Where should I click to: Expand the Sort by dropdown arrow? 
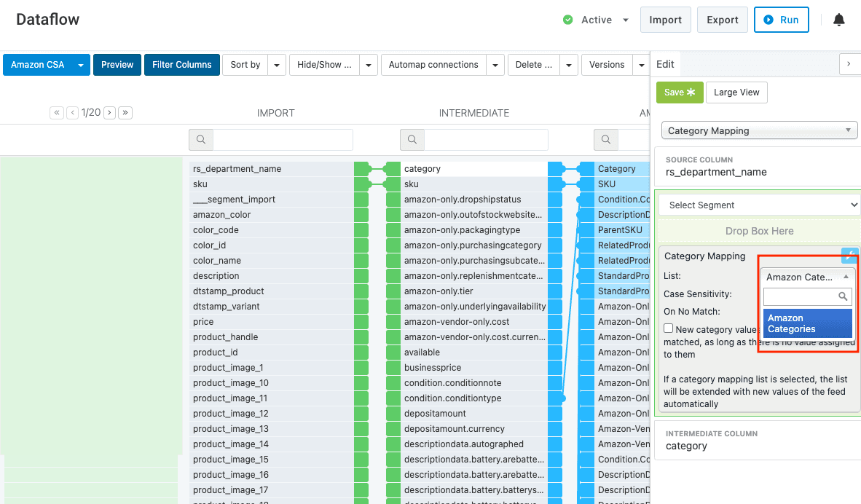(x=277, y=65)
